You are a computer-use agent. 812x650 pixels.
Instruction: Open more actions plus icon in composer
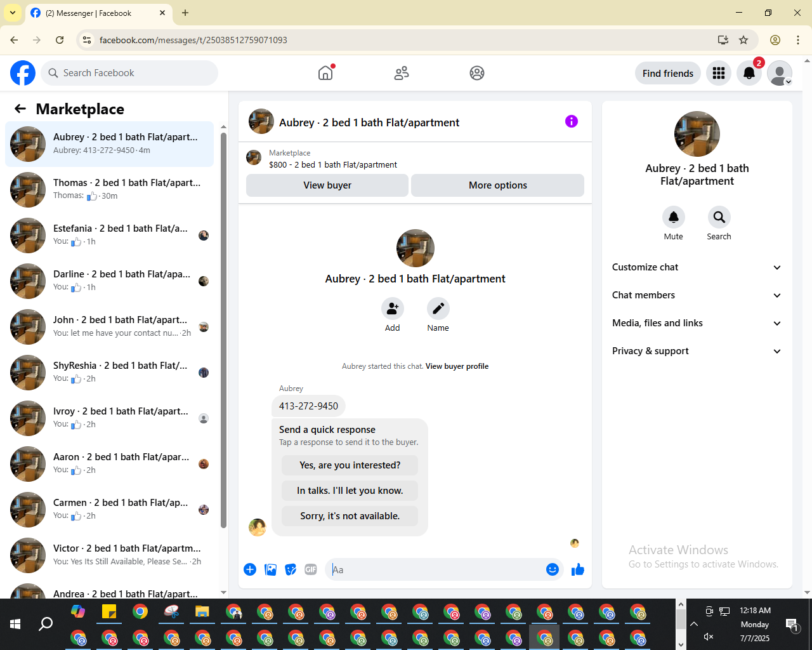coord(250,569)
